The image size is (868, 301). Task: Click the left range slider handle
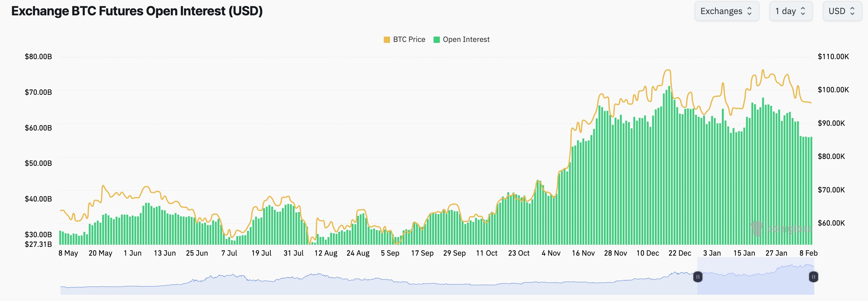click(698, 277)
